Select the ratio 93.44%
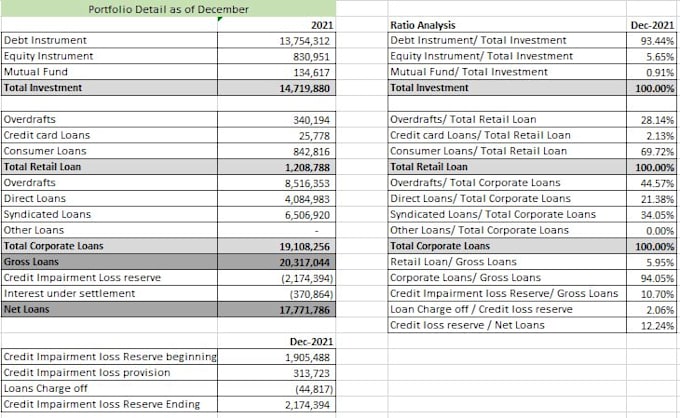 (651, 40)
